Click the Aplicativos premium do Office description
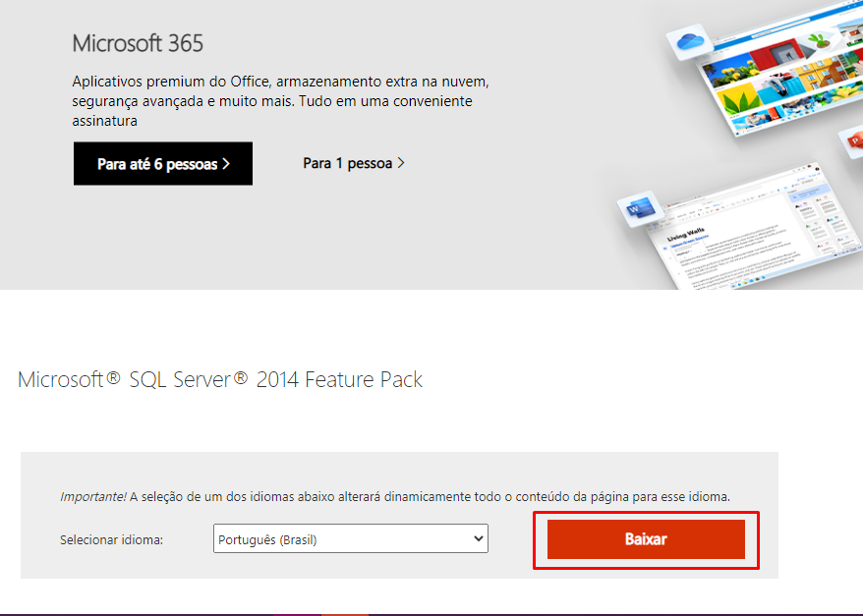Viewport: 863px width, 616px height. coord(280,100)
